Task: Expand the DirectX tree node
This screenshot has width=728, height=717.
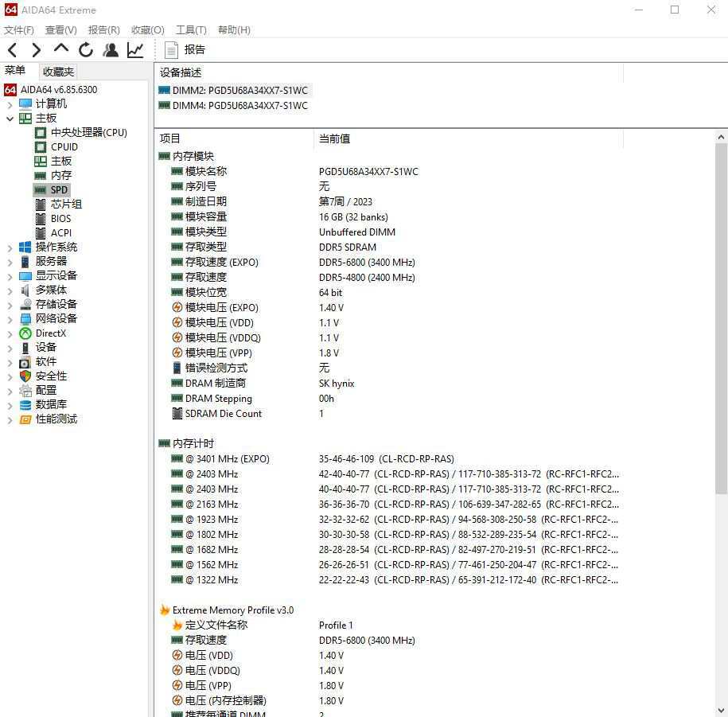Action: [x=10, y=334]
